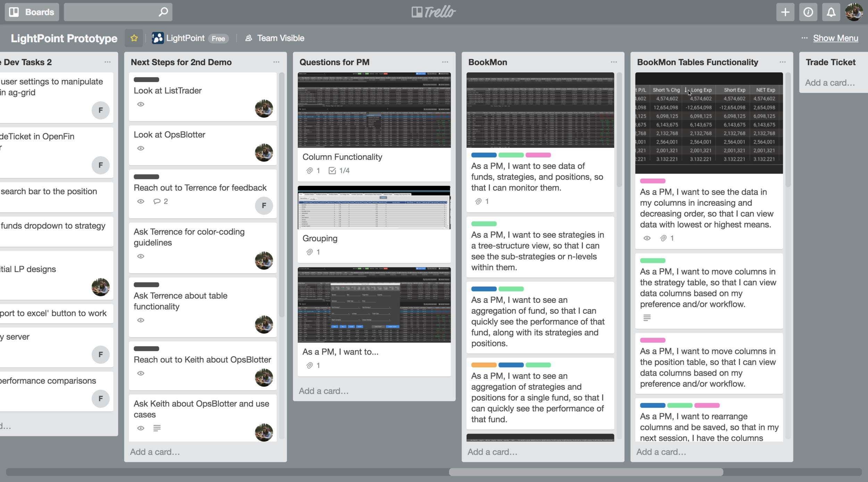This screenshot has height=482, width=868.
Task: Click the eye watch icon on Look at OpsBlotter
Action: pyautogui.click(x=141, y=148)
